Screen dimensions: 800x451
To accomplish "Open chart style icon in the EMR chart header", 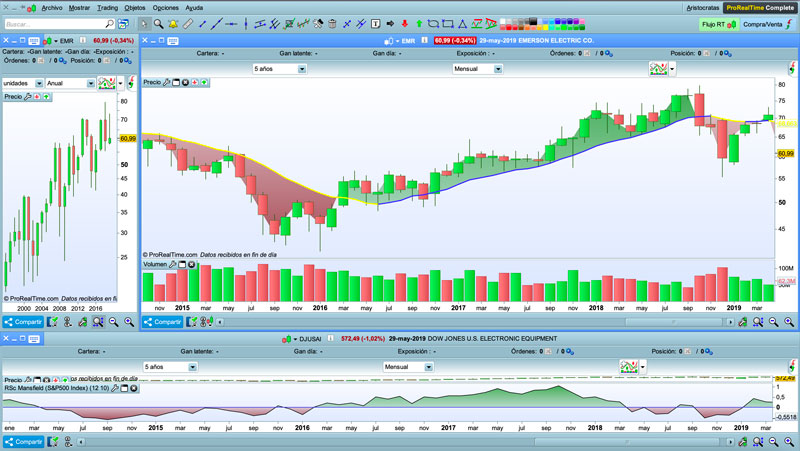I will coord(660,69).
